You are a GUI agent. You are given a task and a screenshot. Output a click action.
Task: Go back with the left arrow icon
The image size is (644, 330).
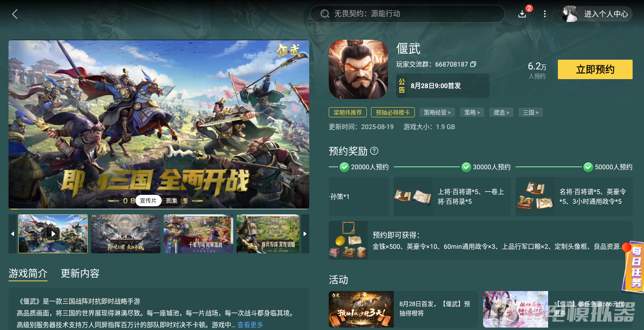[x=15, y=14]
